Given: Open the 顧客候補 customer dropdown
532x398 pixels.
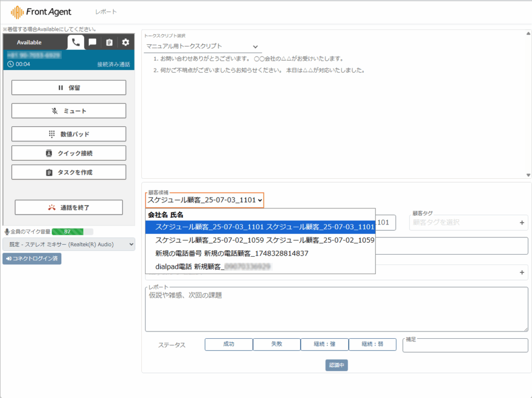Looking at the screenshot, I should (205, 200).
